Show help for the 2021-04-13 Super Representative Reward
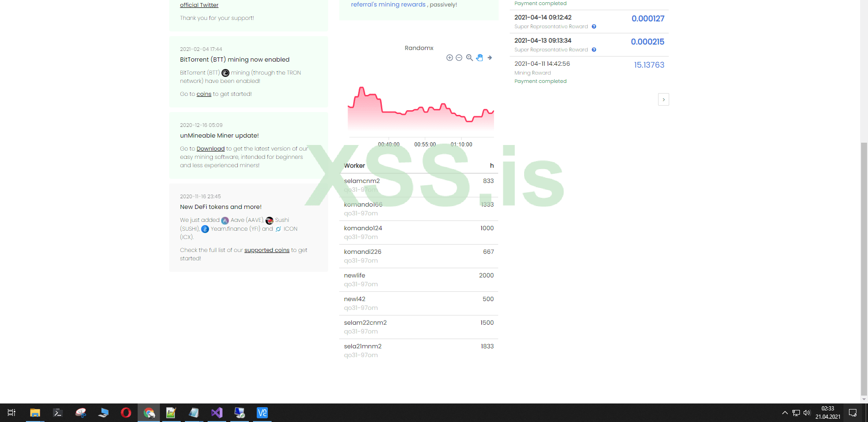The image size is (868, 422). (594, 50)
